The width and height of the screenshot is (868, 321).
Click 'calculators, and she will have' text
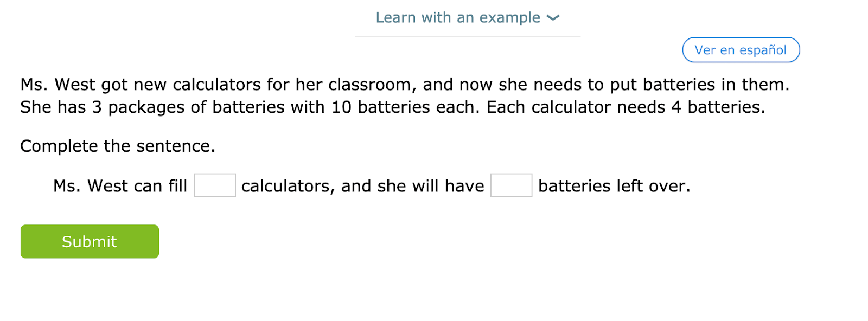(x=362, y=186)
